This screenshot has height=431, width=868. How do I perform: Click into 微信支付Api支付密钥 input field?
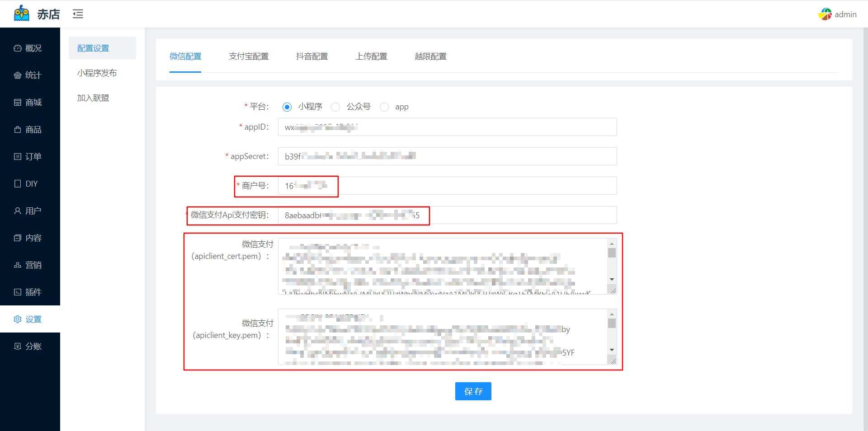447,215
